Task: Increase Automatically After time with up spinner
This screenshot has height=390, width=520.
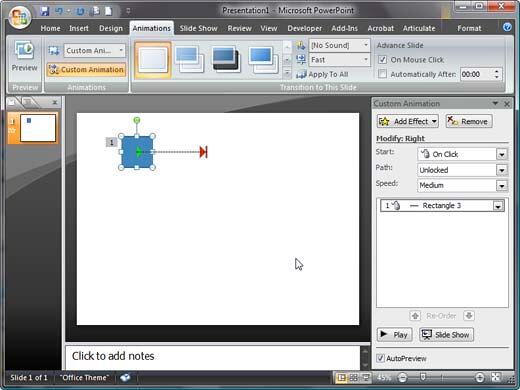Action: click(x=497, y=71)
